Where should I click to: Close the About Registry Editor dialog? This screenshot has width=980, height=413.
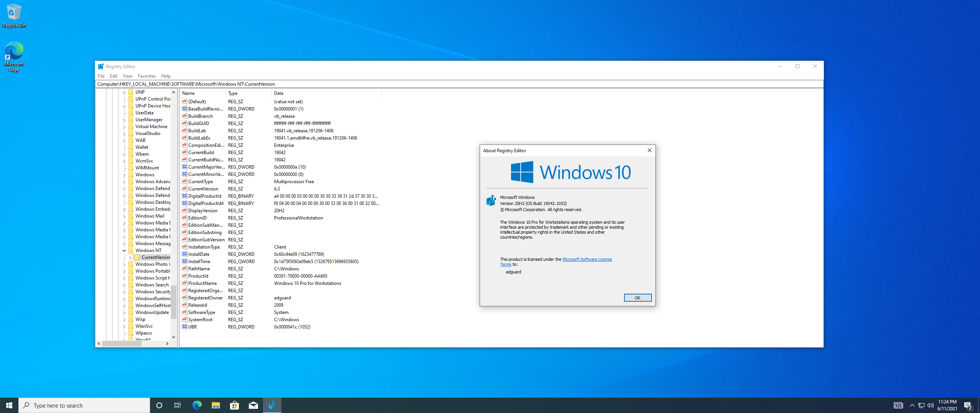point(649,150)
